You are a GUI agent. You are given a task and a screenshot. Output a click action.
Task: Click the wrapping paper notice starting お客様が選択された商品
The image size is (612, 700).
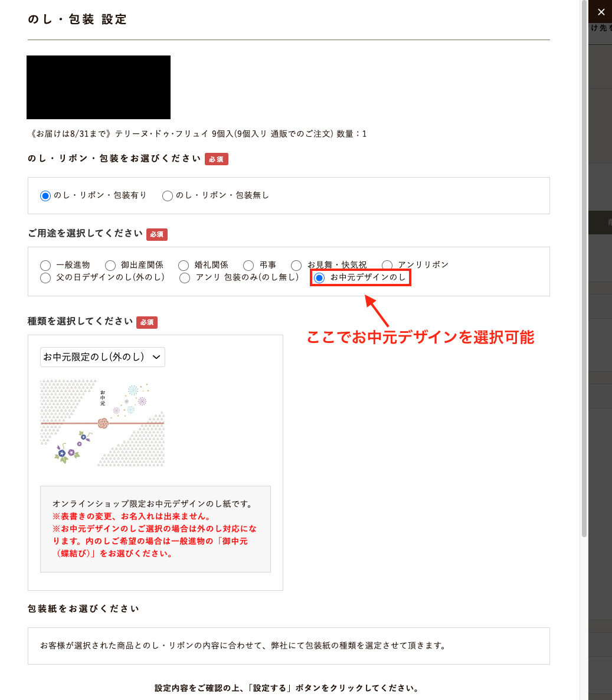[243, 646]
